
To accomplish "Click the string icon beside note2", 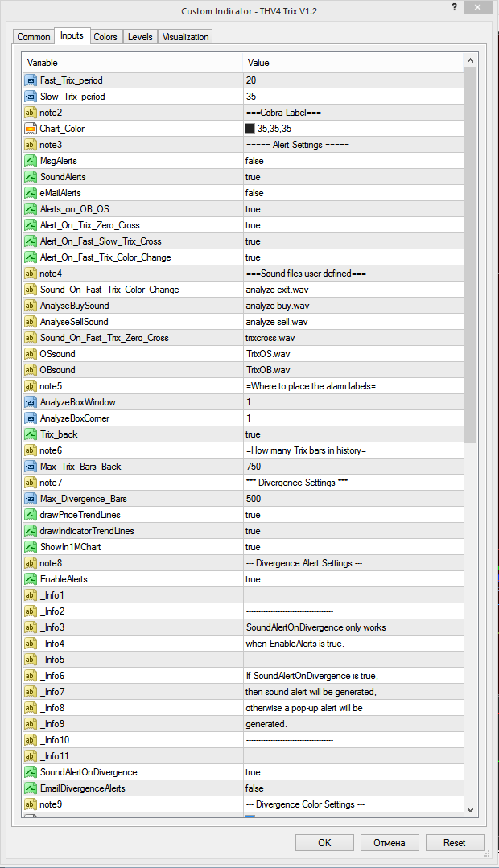I will pyautogui.click(x=31, y=113).
